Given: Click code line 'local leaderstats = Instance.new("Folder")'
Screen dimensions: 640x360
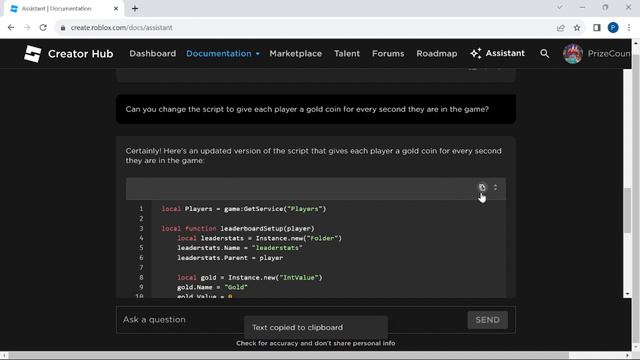Looking at the screenshot, I should (259, 238).
